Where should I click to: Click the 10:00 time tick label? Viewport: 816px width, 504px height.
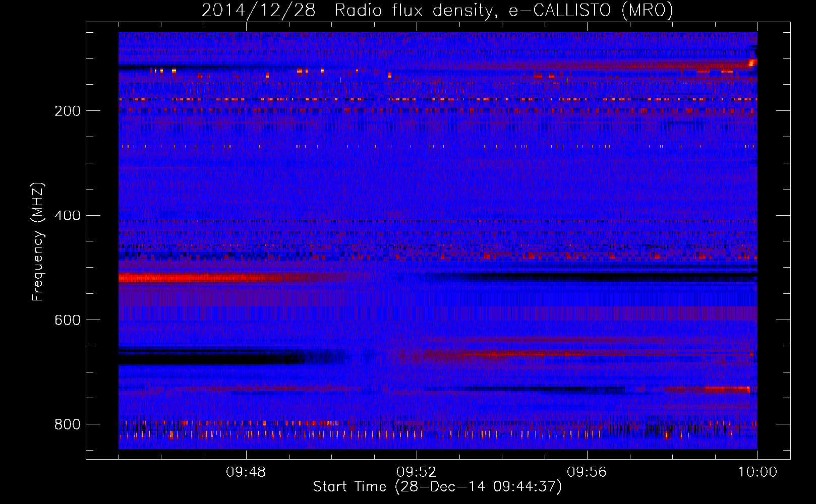tap(757, 472)
